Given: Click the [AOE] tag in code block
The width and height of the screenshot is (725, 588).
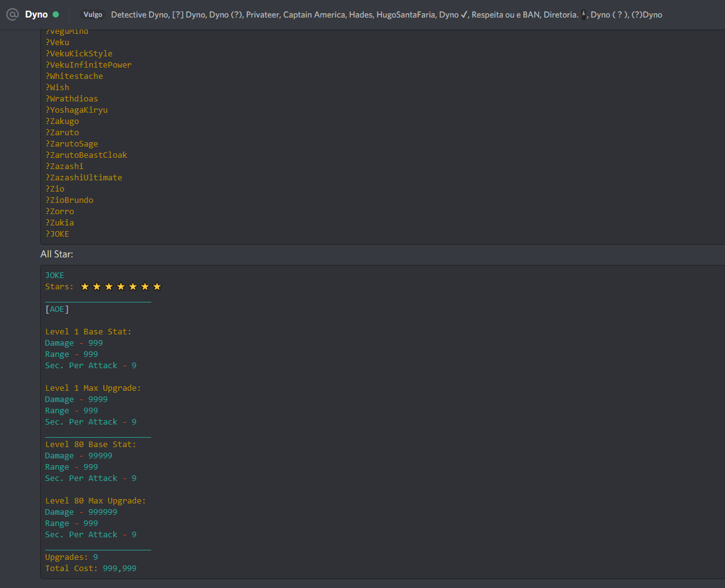Looking at the screenshot, I should click(57, 309).
